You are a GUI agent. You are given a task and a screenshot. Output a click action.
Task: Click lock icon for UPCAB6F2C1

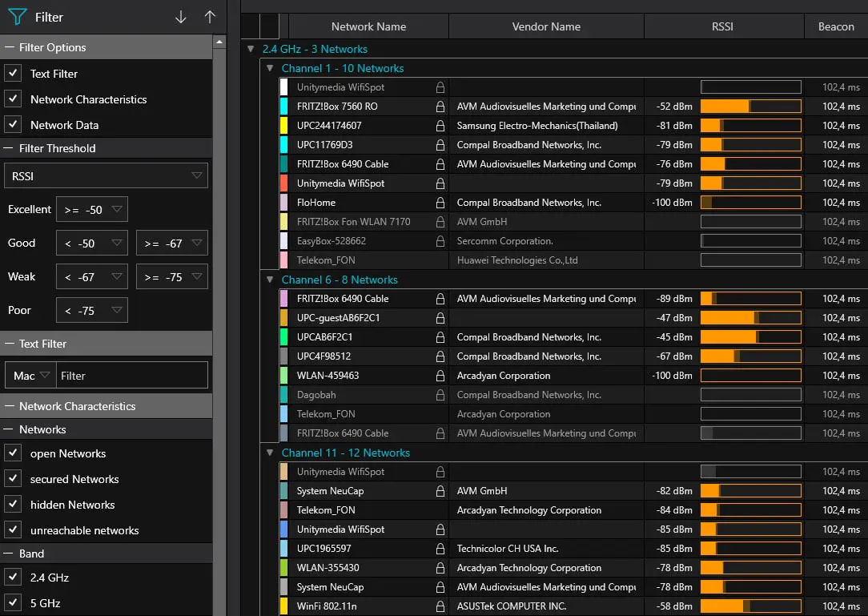[440, 337]
